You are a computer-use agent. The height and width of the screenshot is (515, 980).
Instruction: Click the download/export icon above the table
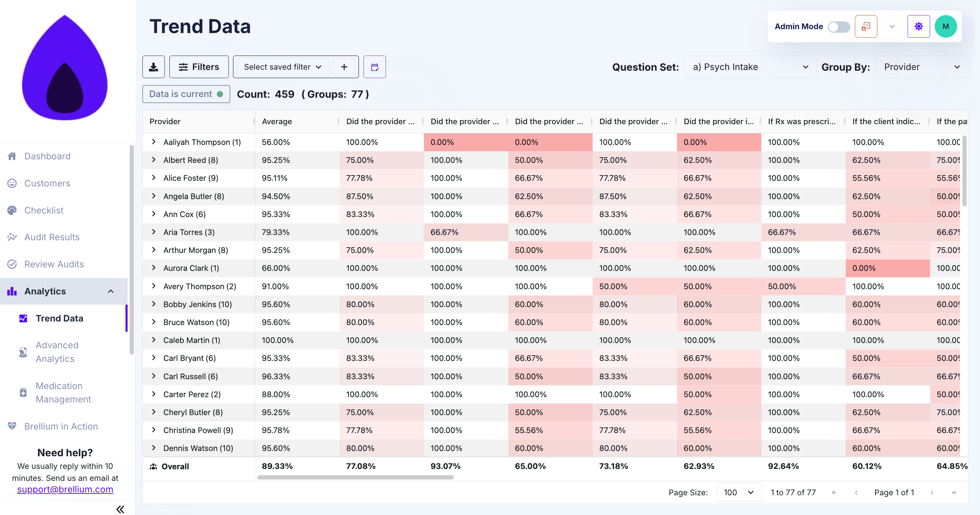(153, 66)
